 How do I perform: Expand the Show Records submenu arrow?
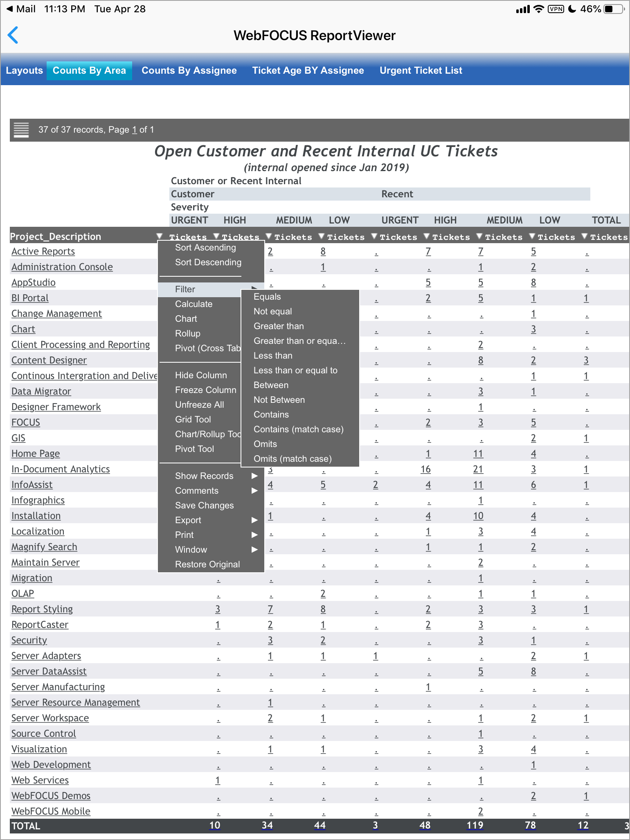[254, 476]
